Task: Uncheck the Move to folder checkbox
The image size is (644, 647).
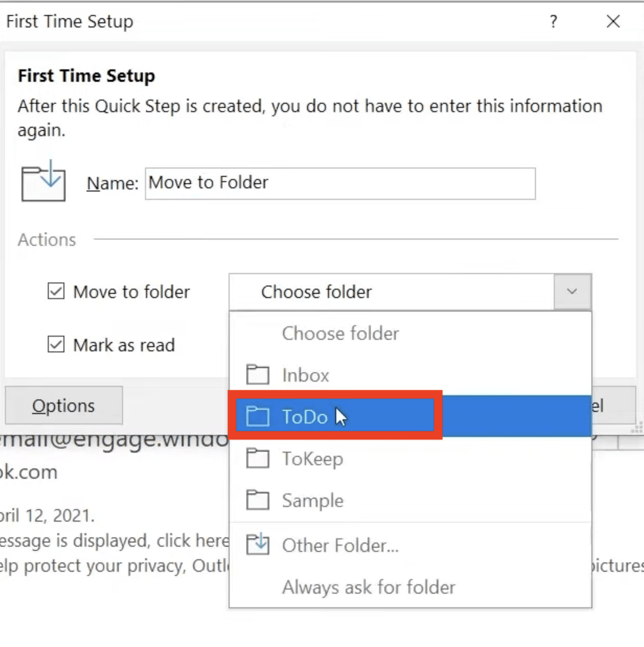Action: (x=56, y=291)
